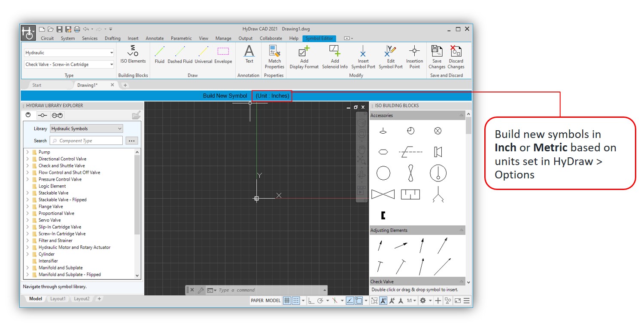
Task: Open the Drafting ribbon tab
Action: point(112,38)
